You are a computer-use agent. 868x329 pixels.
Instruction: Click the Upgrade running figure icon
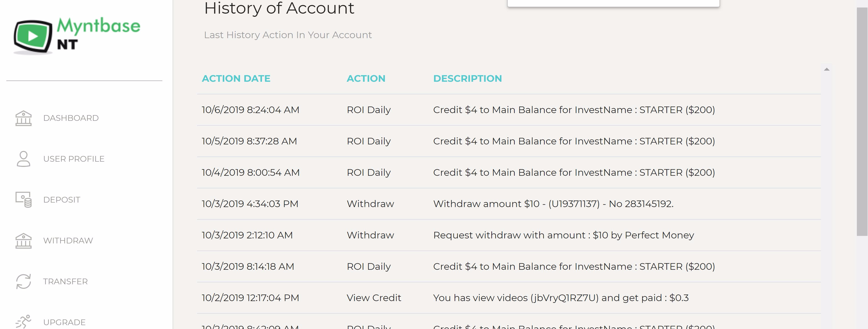[24, 322]
